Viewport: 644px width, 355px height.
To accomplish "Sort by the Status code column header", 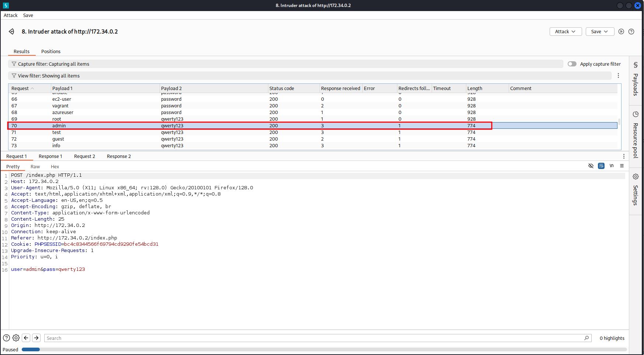I will (294, 88).
